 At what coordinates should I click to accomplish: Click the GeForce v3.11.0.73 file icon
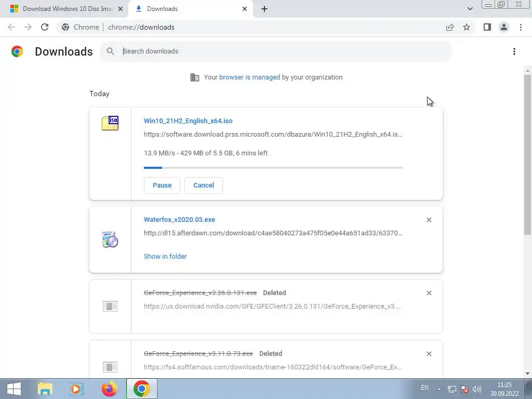pyautogui.click(x=110, y=367)
